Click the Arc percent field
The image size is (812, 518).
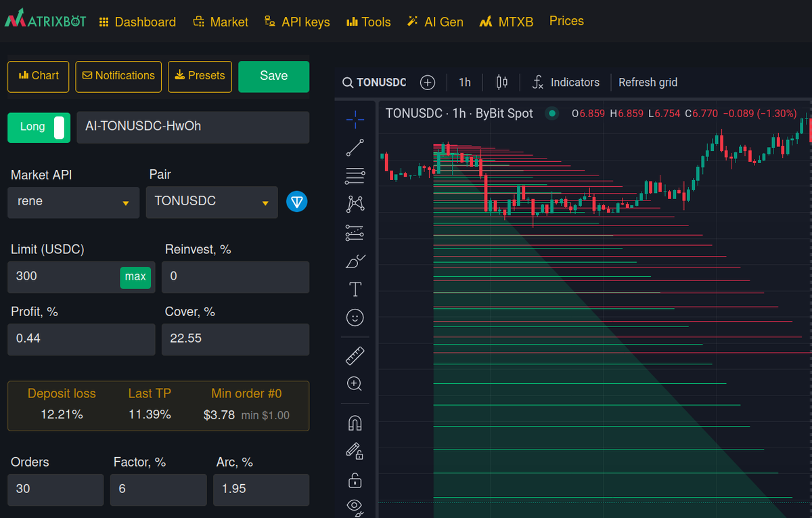[x=261, y=490]
